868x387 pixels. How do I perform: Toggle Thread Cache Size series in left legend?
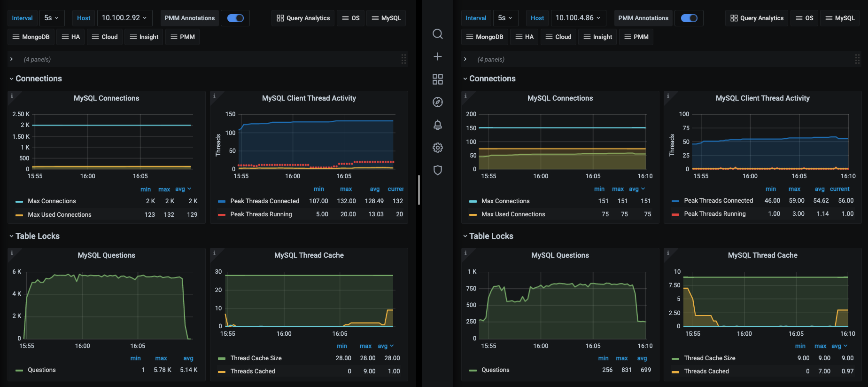[x=256, y=358]
